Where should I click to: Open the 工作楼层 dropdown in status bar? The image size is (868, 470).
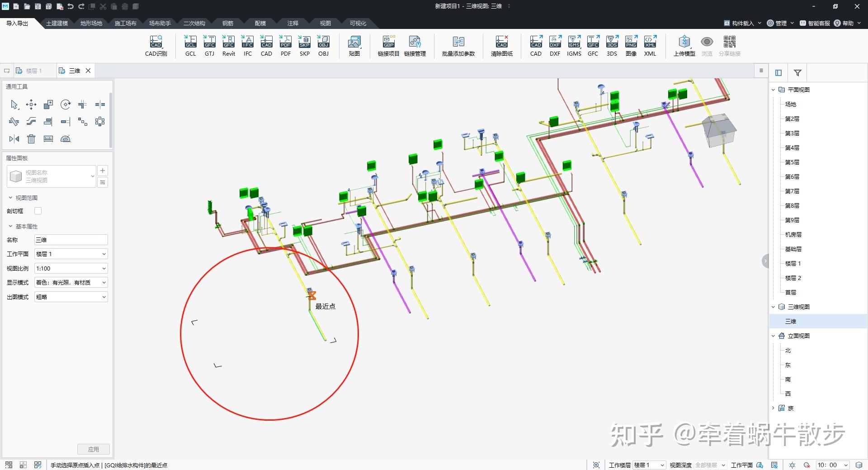click(649, 465)
